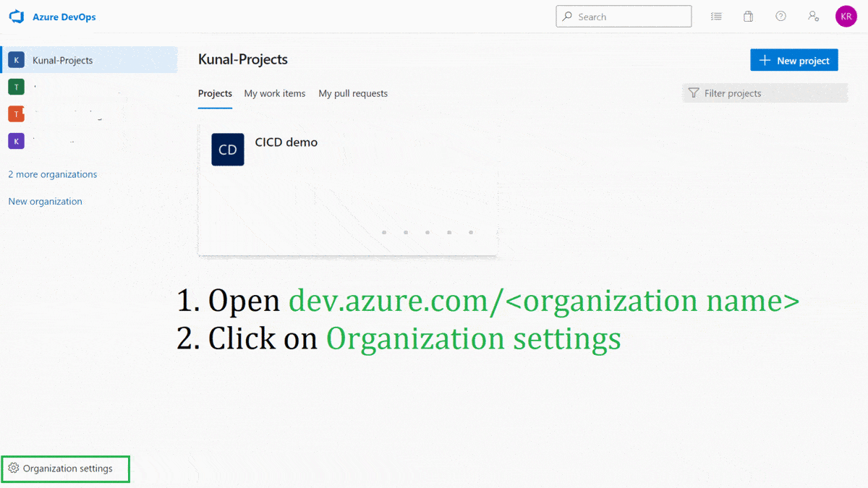
Task: Open the User settings person-gear icon
Action: (814, 17)
